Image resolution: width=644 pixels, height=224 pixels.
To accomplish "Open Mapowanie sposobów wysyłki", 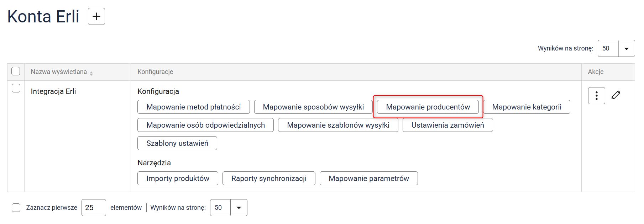I will [x=313, y=107].
